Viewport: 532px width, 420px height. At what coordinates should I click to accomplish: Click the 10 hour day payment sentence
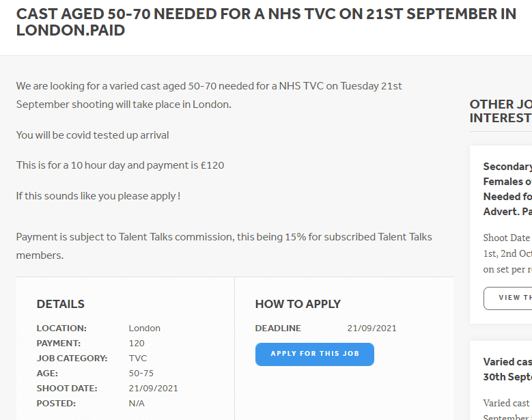click(x=120, y=165)
